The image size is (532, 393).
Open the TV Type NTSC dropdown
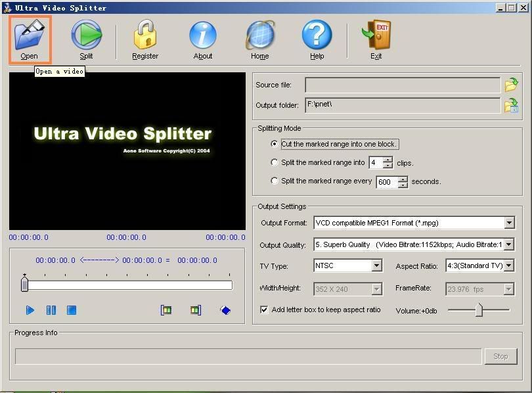click(x=376, y=266)
